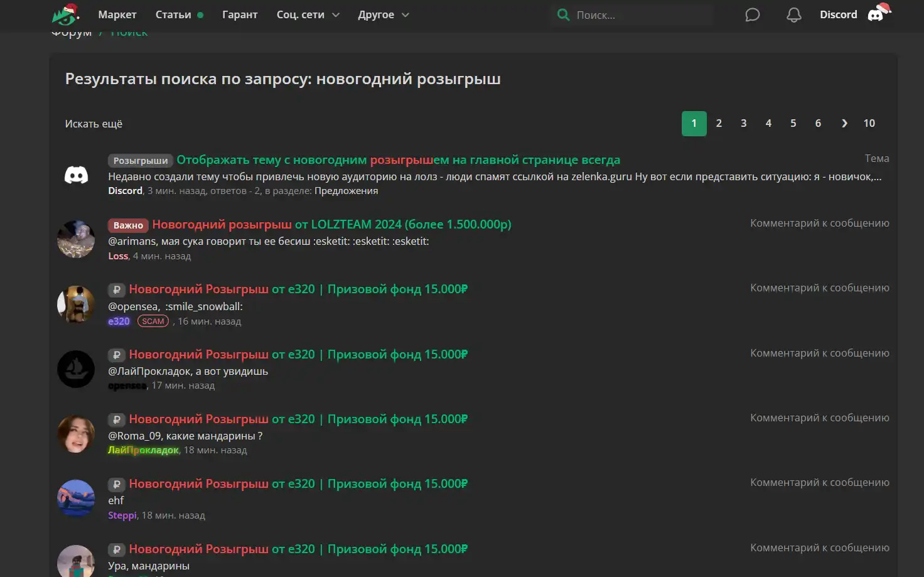Click the SCAM badge next to e320
This screenshot has width=924, height=577.
153,321
